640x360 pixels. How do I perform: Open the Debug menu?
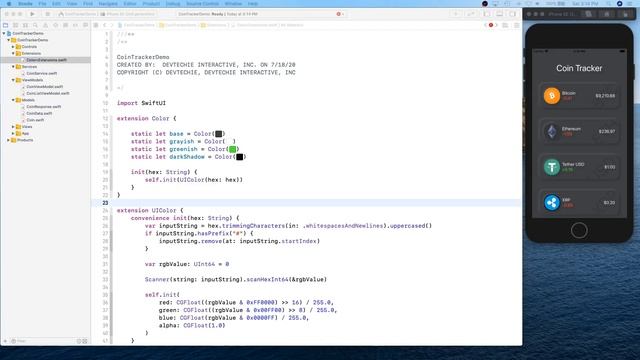point(173,4)
